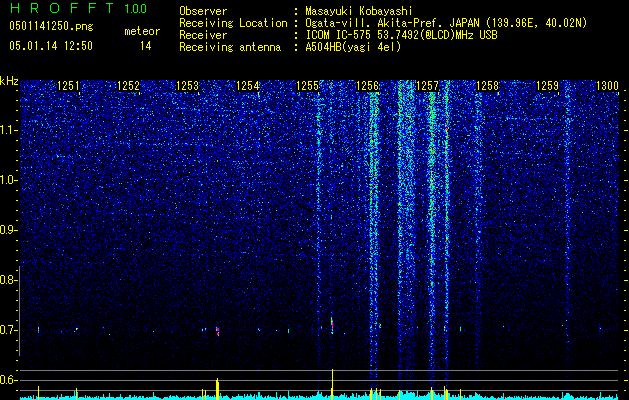Click the 1253 time axis marker
Screen dimensions: 629x400
point(188,86)
